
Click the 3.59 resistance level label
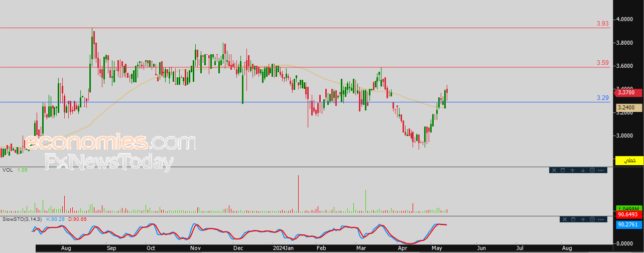[x=602, y=63]
